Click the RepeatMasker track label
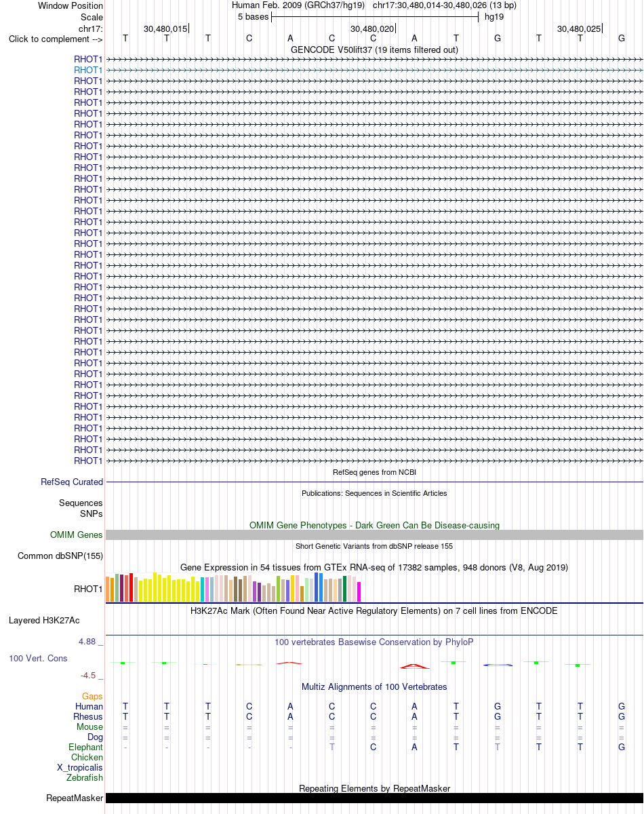The image size is (644, 814). (x=75, y=798)
